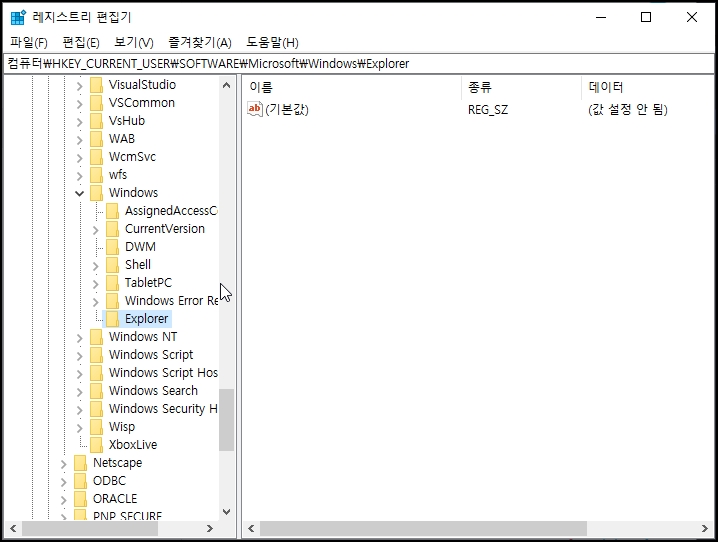The image size is (718, 542).
Task: Click the Windows Script folder icon
Action: (97, 355)
